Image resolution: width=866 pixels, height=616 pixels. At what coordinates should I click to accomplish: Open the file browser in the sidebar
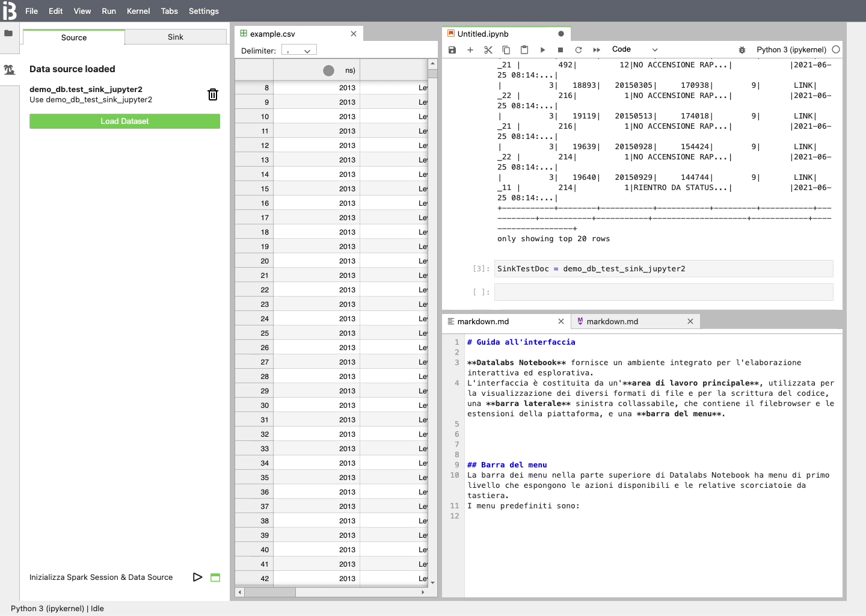[x=9, y=34]
